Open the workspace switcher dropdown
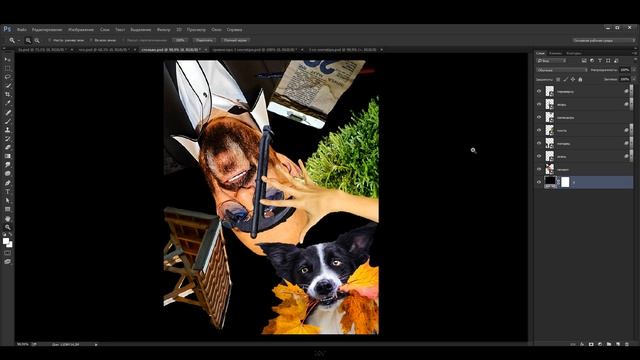Screen dimensions: 640x360 point(604,40)
